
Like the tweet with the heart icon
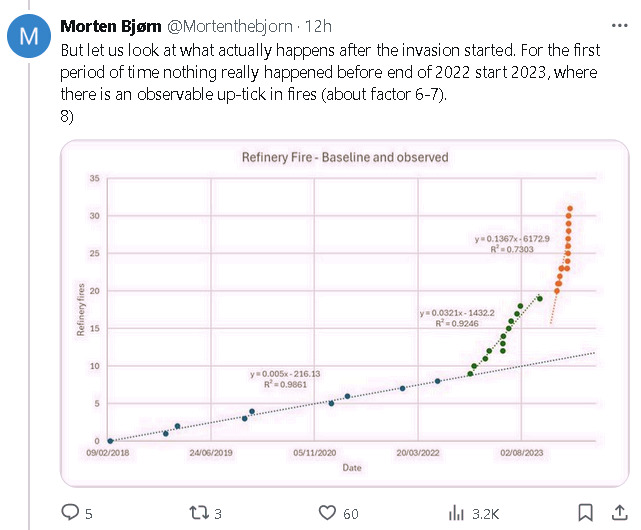tap(327, 513)
